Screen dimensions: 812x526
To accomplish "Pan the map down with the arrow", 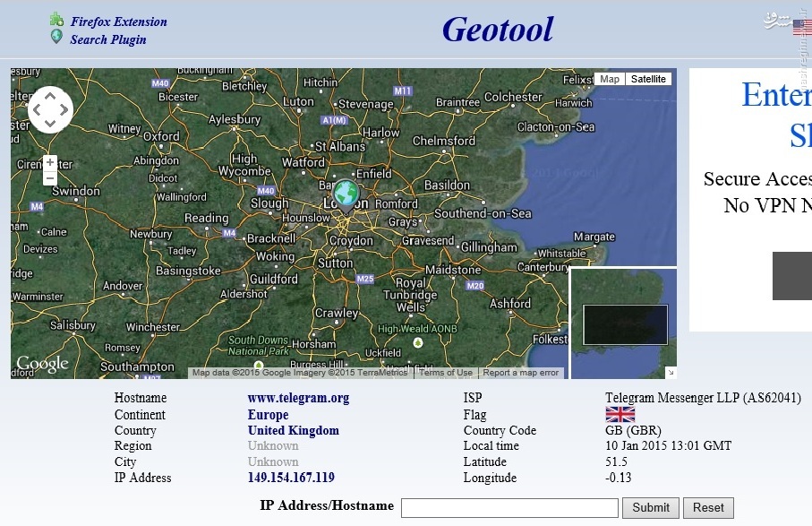I will [x=50, y=123].
